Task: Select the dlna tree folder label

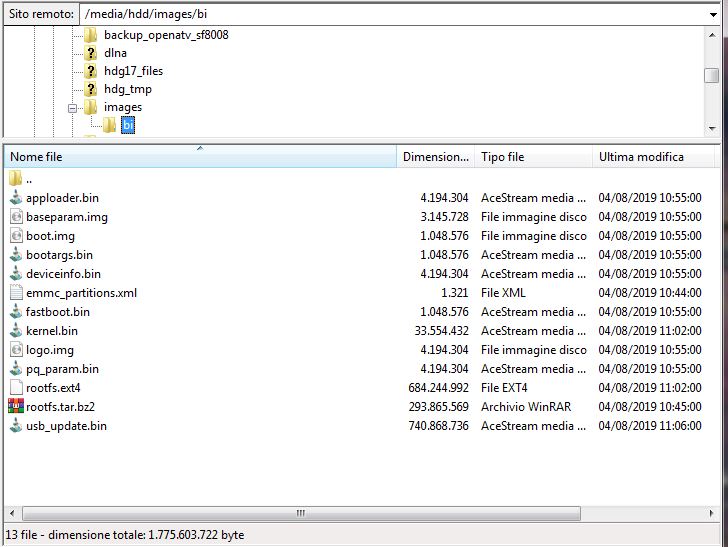Action: pyautogui.click(x=115, y=53)
